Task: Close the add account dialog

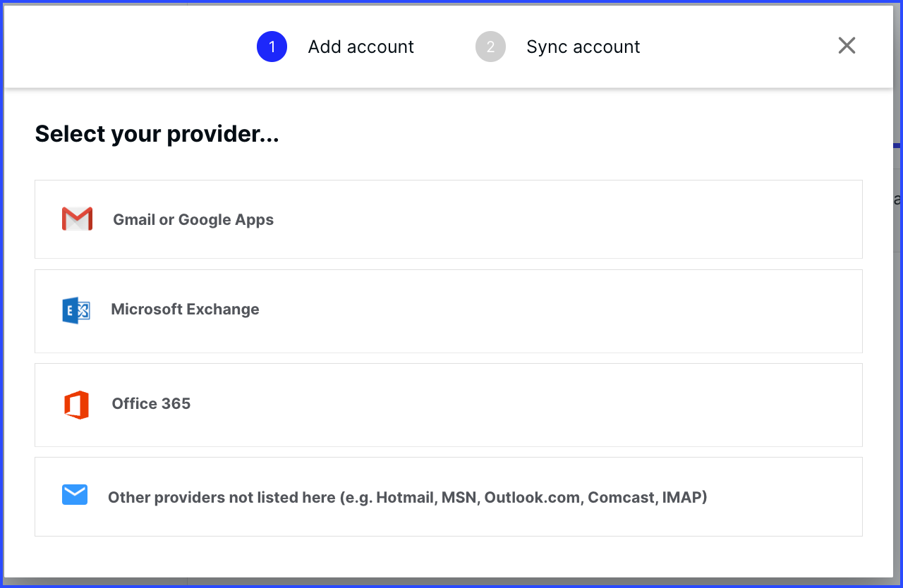Action: (847, 46)
